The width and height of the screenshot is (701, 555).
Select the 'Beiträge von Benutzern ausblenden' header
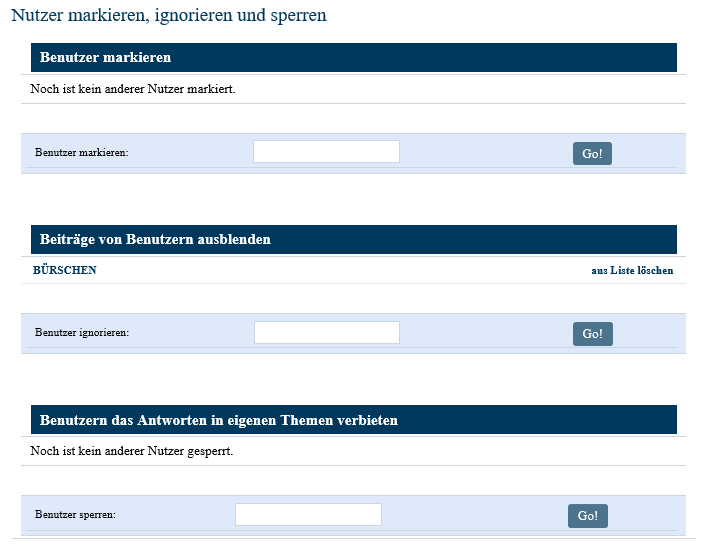click(x=155, y=240)
